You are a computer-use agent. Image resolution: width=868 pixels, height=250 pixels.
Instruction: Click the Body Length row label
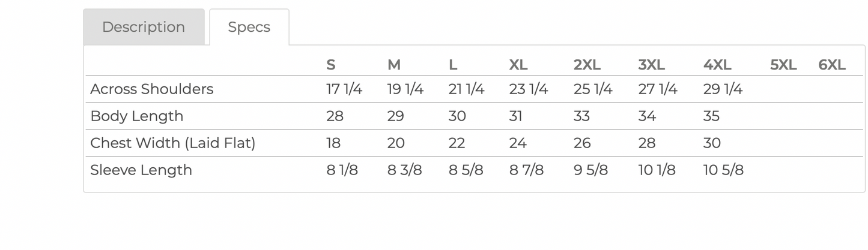click(136, 116)
